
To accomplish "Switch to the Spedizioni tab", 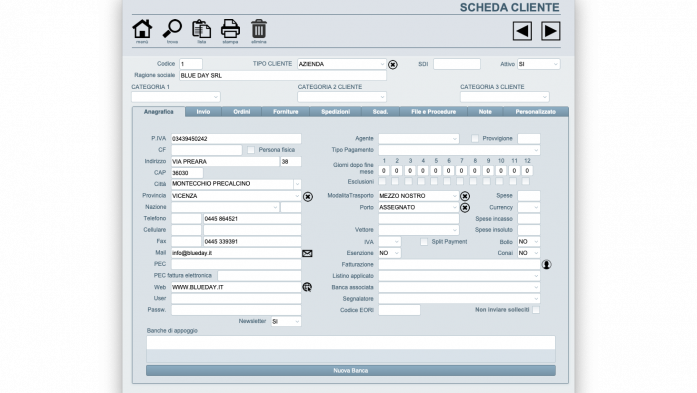I will 335,112.
